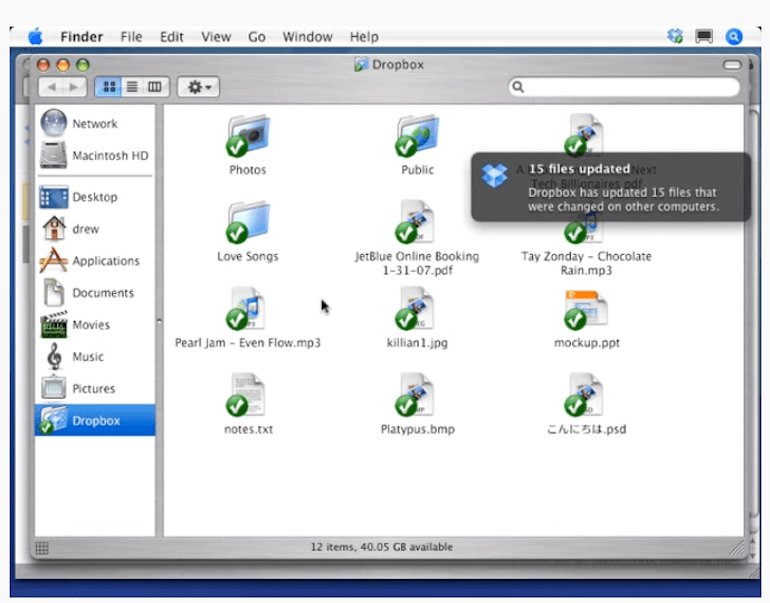The image size is (770, 603).
Task: Click the Dropbox menu bar status icon
Action: [x=675, y=36]
